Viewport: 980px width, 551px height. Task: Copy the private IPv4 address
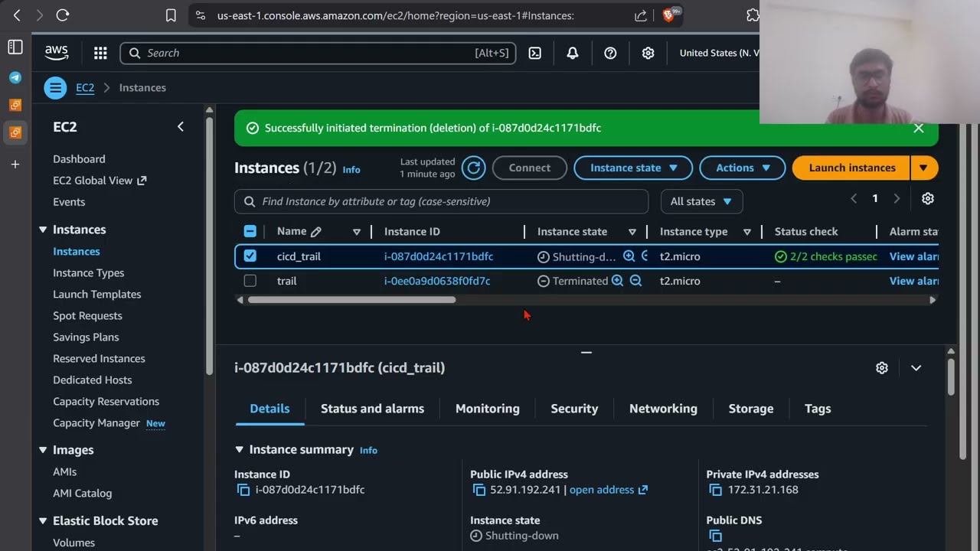(x=715, y=490)
